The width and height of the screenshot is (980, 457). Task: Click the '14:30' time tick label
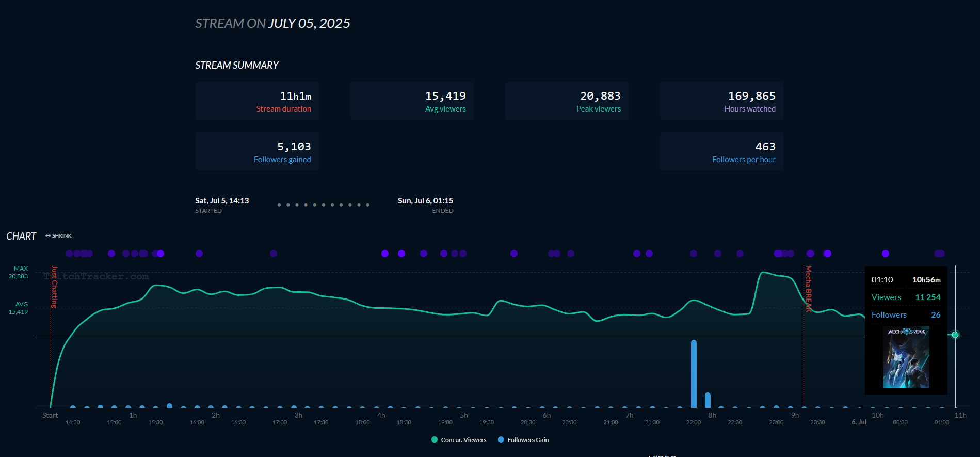(73, 423)
